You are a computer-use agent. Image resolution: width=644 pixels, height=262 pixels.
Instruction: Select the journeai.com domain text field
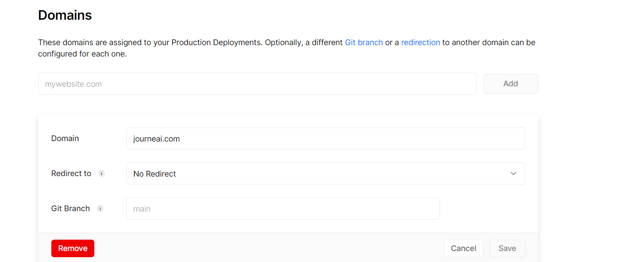[x=326, y=138]
